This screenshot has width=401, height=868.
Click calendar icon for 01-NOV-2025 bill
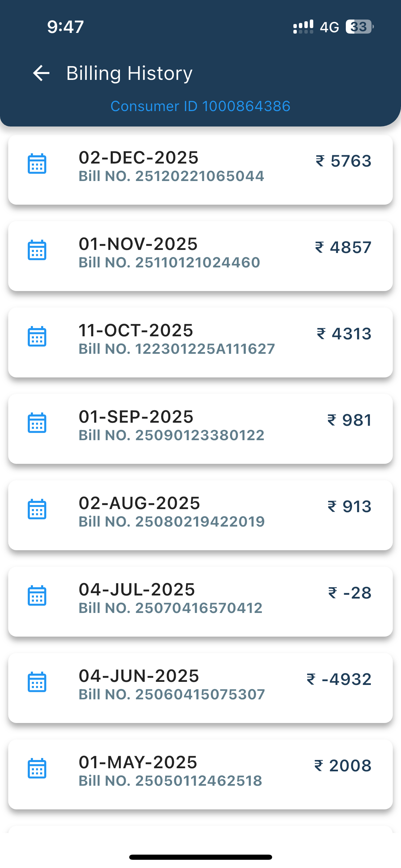pyautogui.click(x=37, y=250)
